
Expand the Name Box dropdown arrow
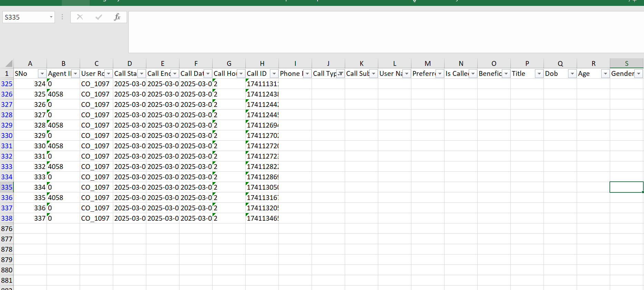click(51, 17)
